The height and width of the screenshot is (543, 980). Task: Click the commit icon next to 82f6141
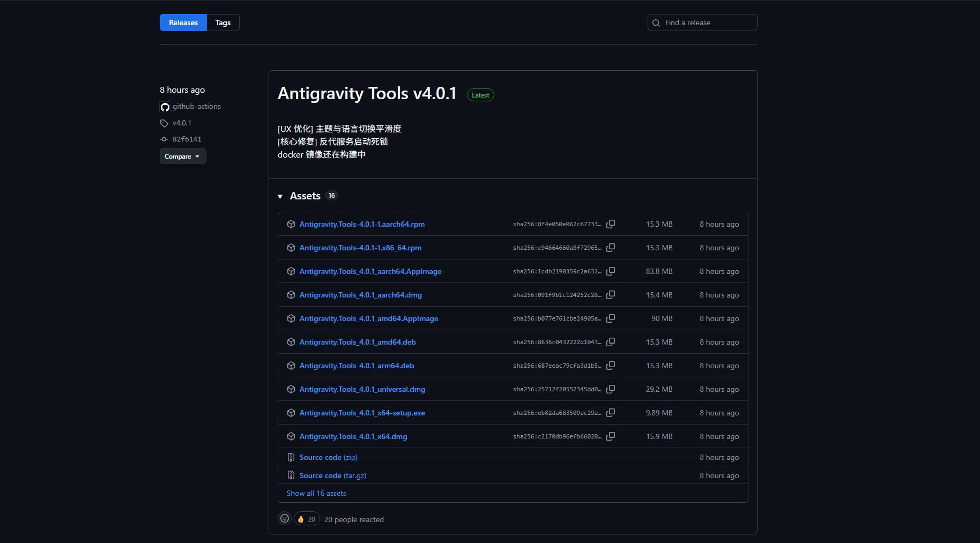164,139
